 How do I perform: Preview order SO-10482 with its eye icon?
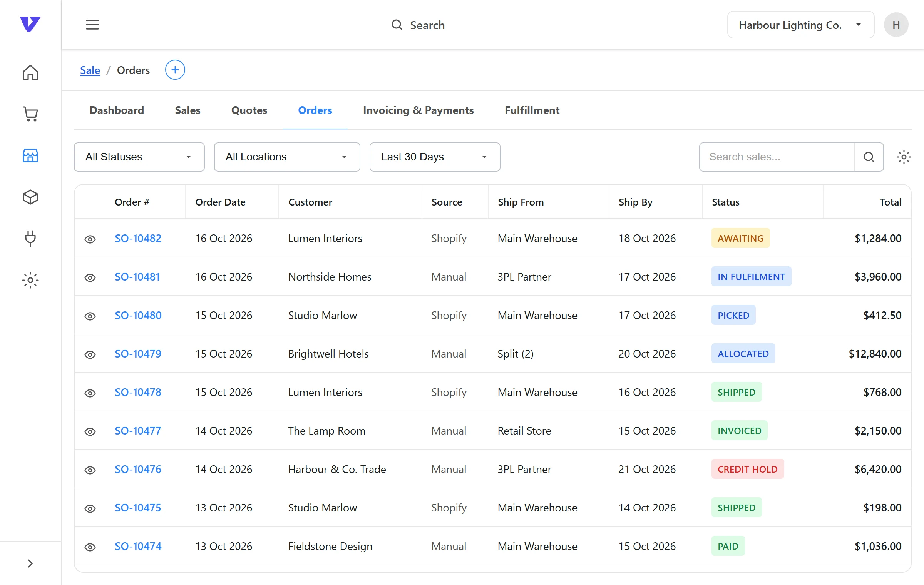coord(90,239)
